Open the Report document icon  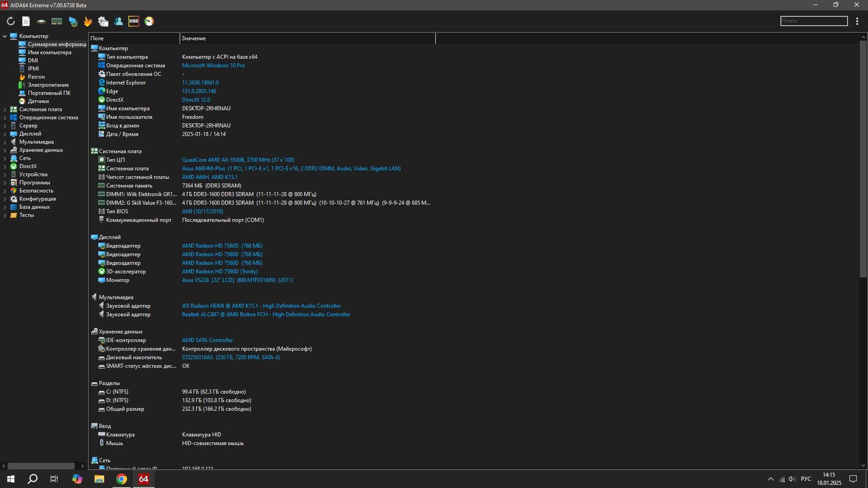[26, 21]
